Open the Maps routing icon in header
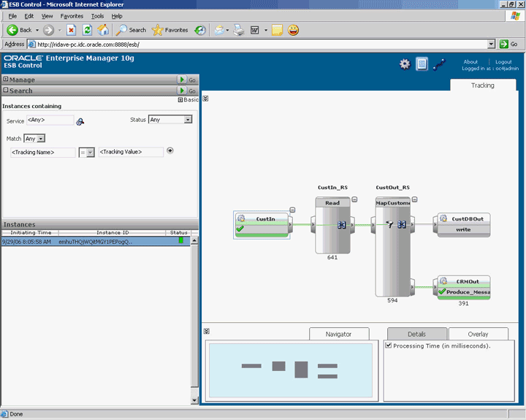526x420 pixels. point(439,64)
